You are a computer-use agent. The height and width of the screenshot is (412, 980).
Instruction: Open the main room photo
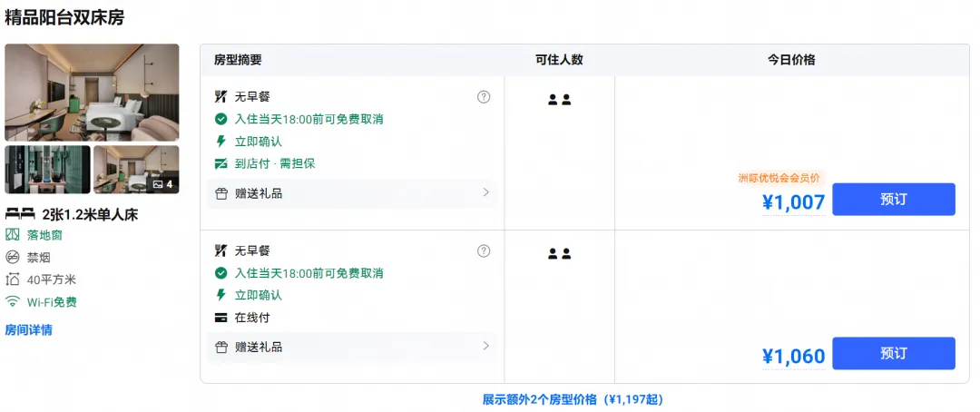tap(92, 93)
